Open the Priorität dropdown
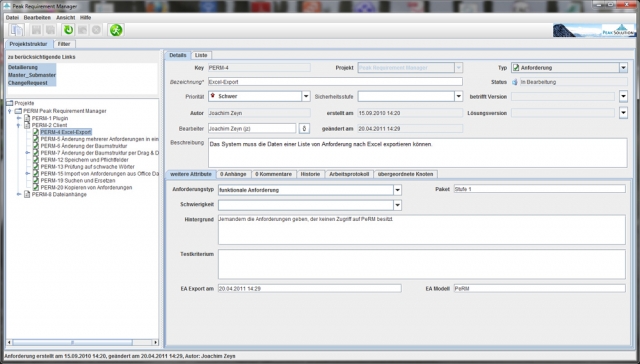This screenshot has height=364, width=640. pos(306,96)
